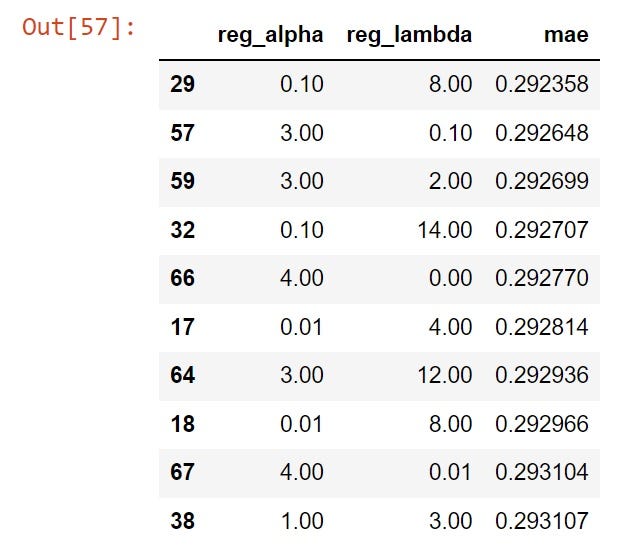
Task: Select row index 64
Action: 182,375
